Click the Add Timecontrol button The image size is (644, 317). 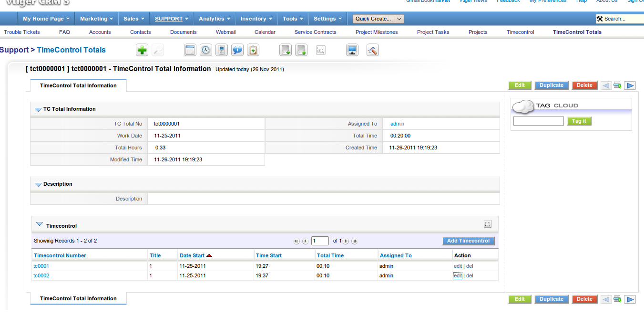point(468,241)
